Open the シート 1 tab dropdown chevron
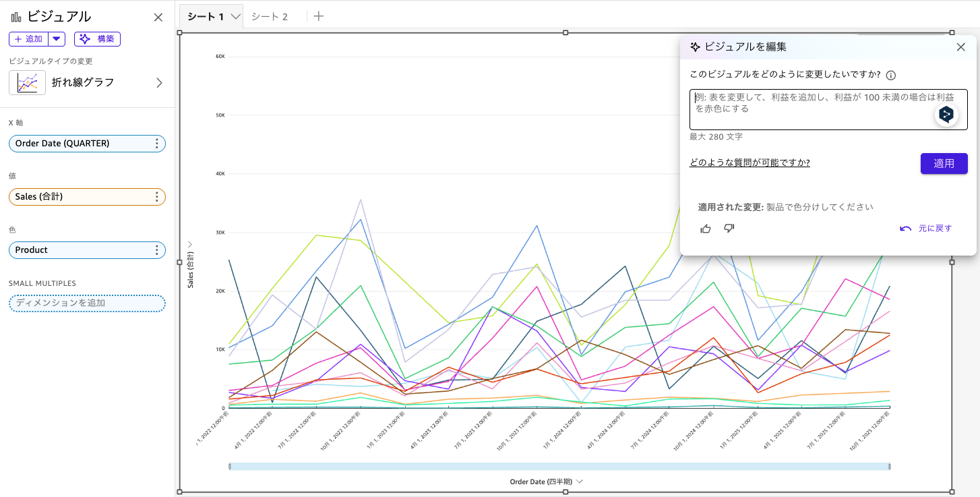This screenshot has width=980, height=497. [236, 17]
